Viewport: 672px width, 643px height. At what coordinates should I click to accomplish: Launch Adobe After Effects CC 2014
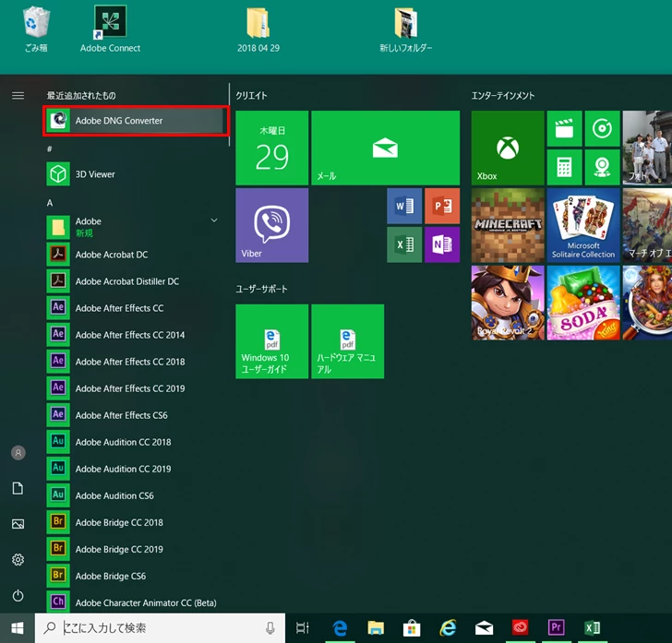[135, 335]
